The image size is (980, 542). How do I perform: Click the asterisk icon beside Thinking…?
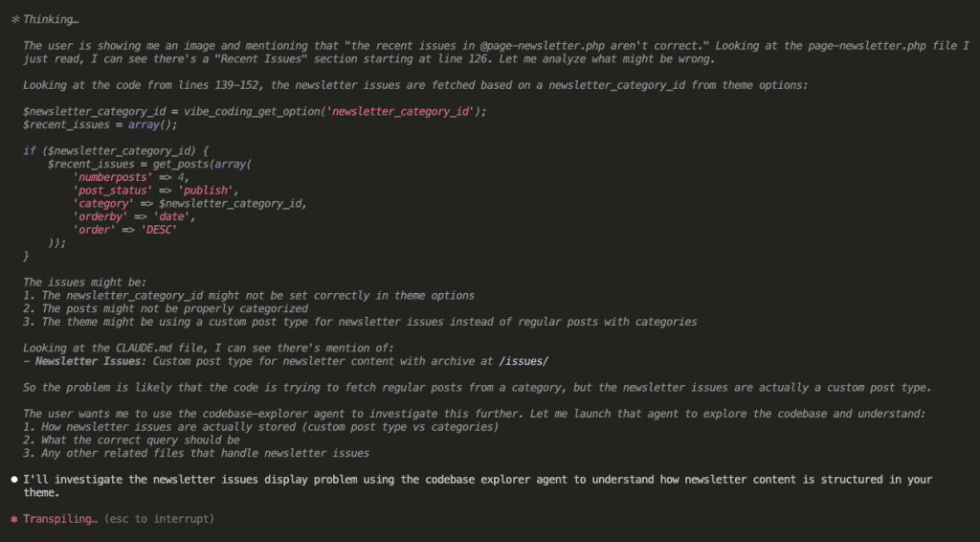[15, 19]
